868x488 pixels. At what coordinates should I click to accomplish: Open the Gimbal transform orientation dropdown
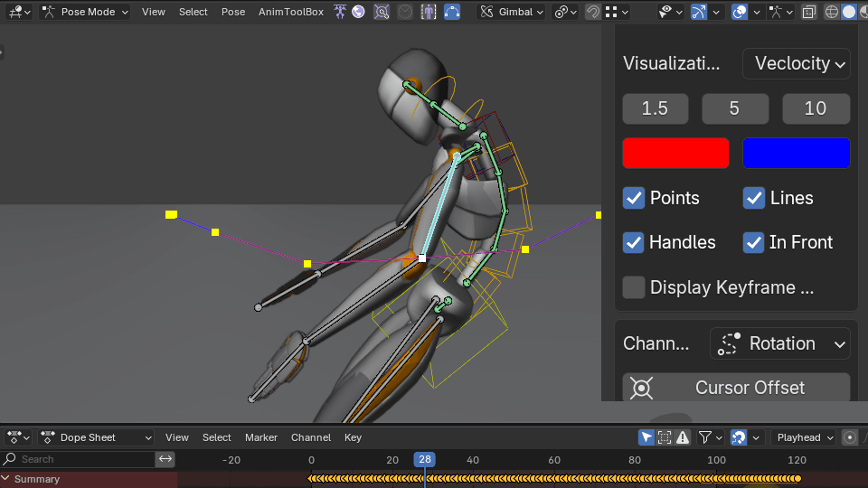513,12
